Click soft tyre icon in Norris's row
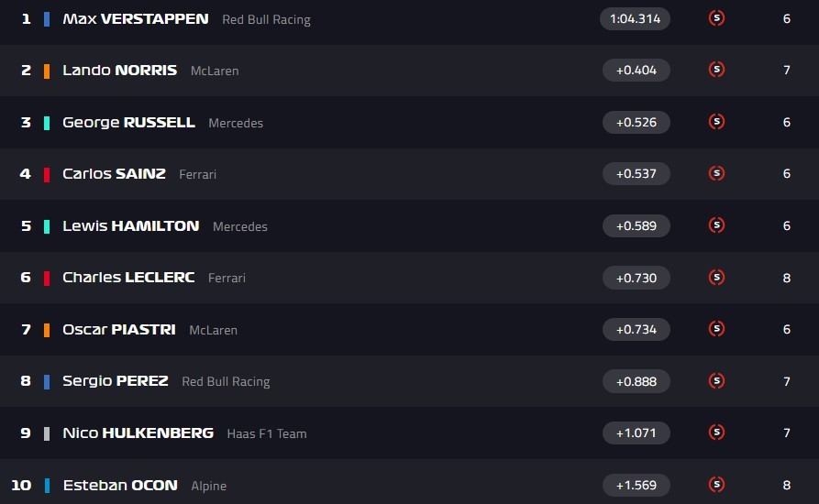This screenshot has width=819, height=504. (717, 70)
